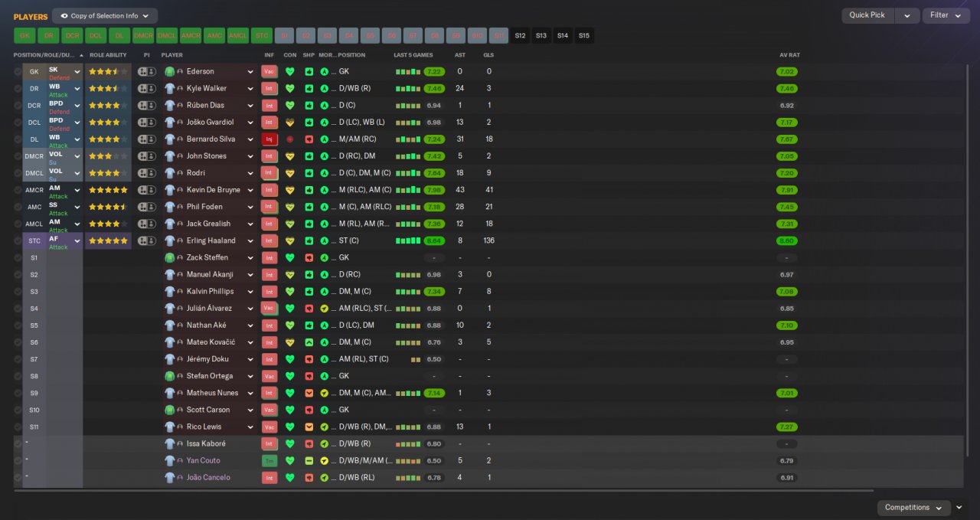Click Yan Couto's yellow sharpness icon
980x520 pixels.
pos(309,460)
